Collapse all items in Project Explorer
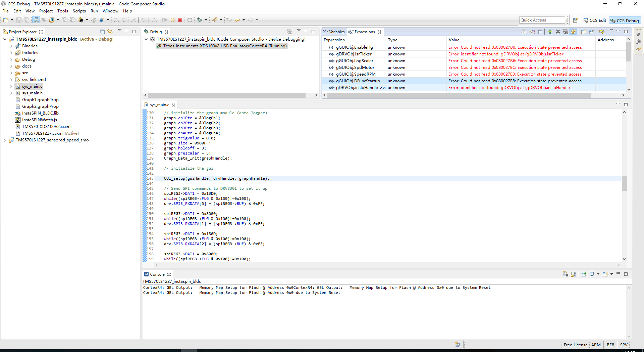Viewport: 644px width, 352px height. (x=102, y=32)
